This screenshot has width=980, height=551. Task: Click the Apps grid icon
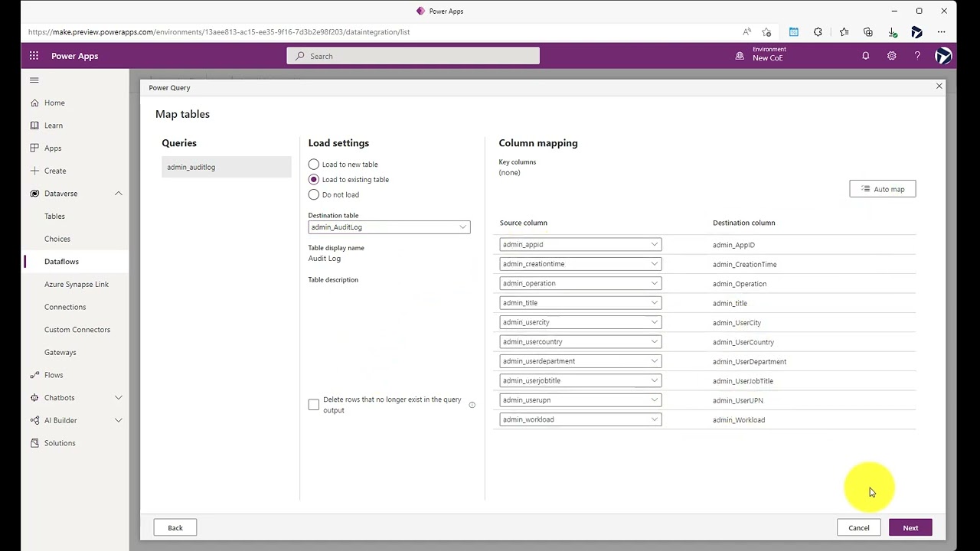tap(34, 148)
